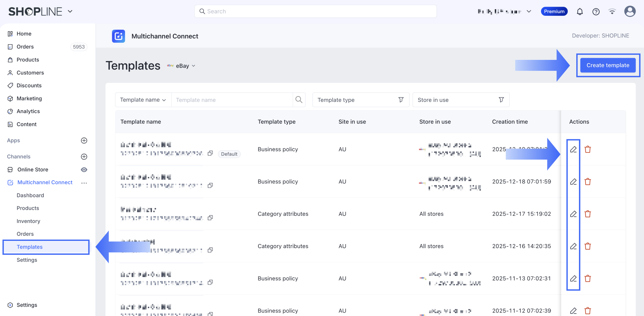Focus the Template name search field

[x=232, y=100]
